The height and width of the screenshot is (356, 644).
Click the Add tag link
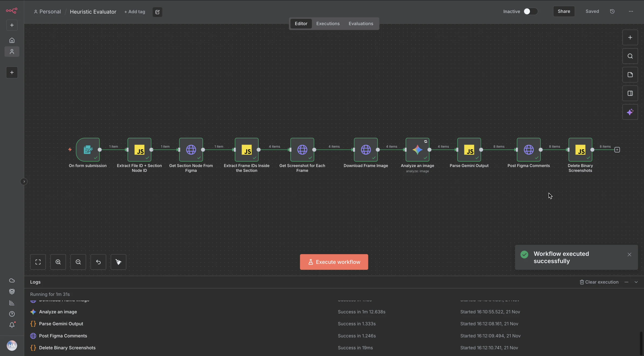click(x=135, y=12)
